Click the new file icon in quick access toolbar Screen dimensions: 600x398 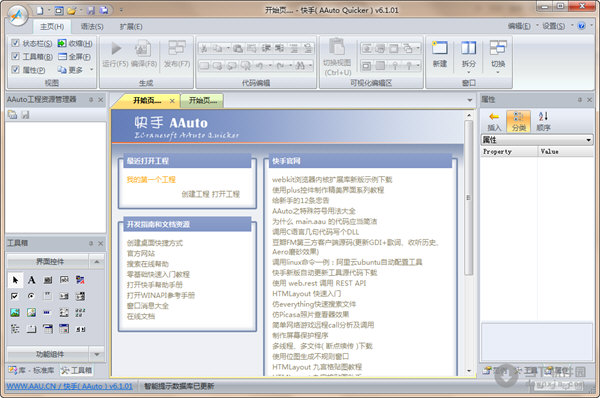(40, 10)
